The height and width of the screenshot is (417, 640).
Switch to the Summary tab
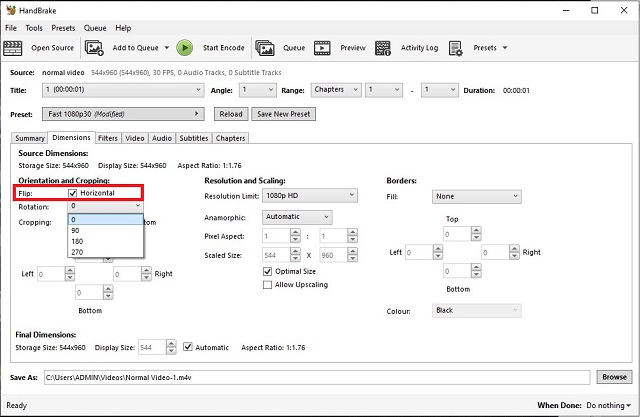click(x=29, y=138)
